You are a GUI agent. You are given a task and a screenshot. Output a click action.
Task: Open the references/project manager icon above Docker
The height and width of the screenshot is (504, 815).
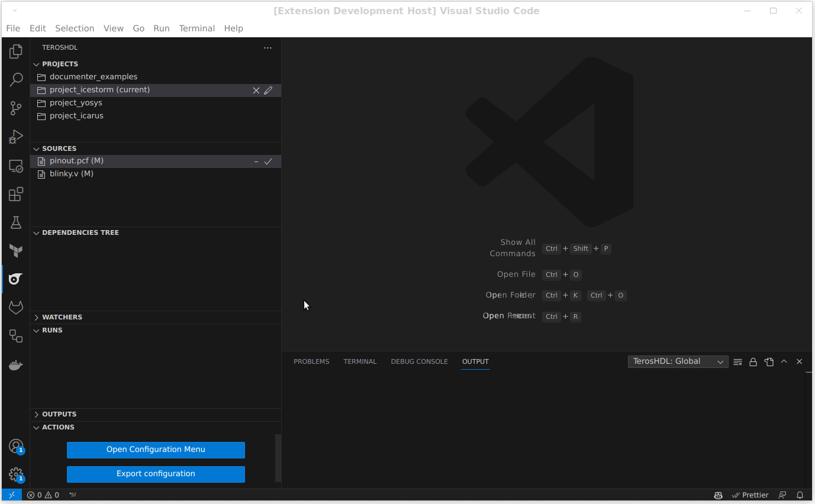click(16, 336)
